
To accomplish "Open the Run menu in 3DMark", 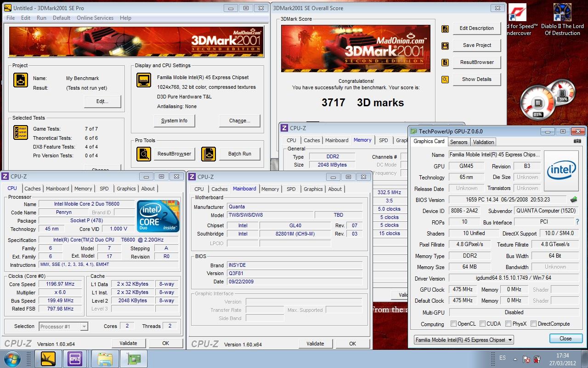I will pyautogui.click(x=41, y=18).
